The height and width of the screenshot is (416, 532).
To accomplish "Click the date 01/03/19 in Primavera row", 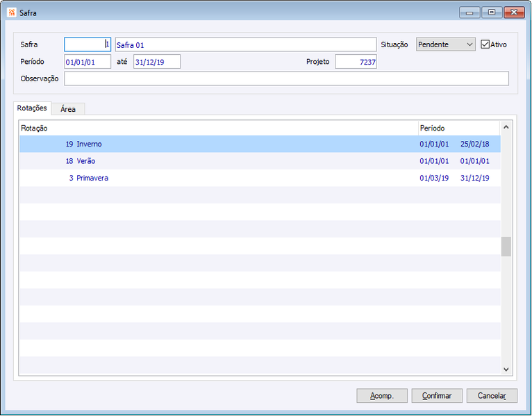I will pos(434,178).
